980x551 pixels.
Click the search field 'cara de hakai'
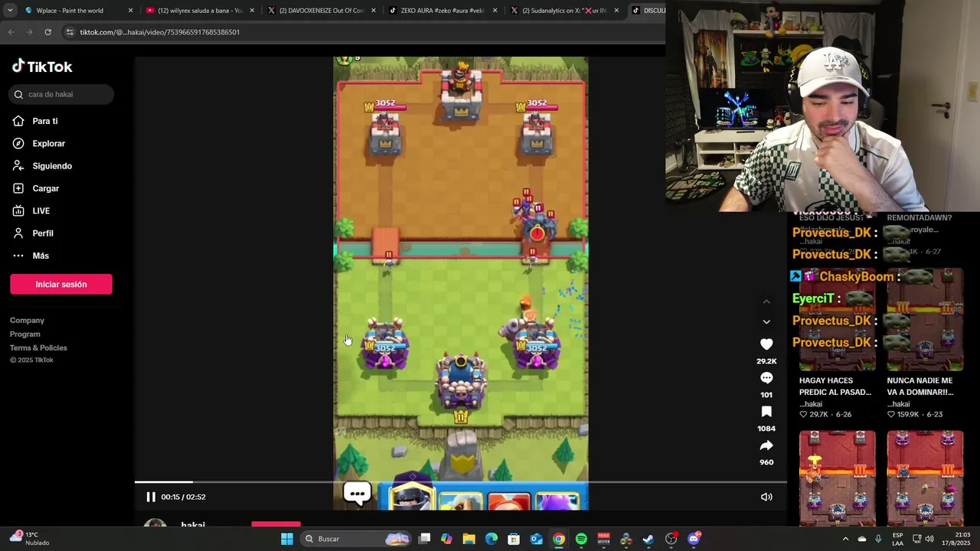(x=61, y=94)
